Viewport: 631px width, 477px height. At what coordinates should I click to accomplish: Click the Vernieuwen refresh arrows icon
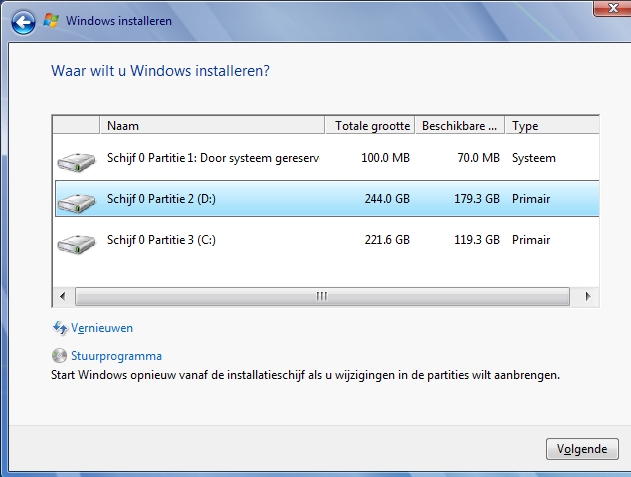click(x=60, y=328)
